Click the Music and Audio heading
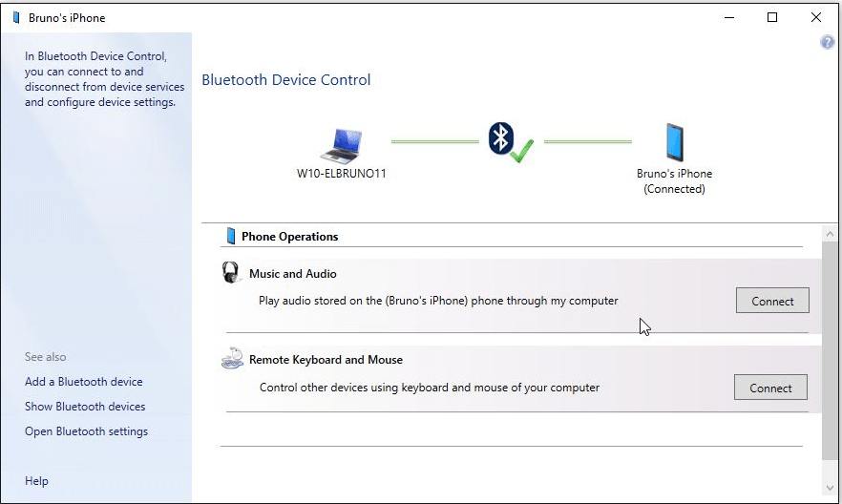The height and width of the screenshot is (504, 842). [292, 274]
